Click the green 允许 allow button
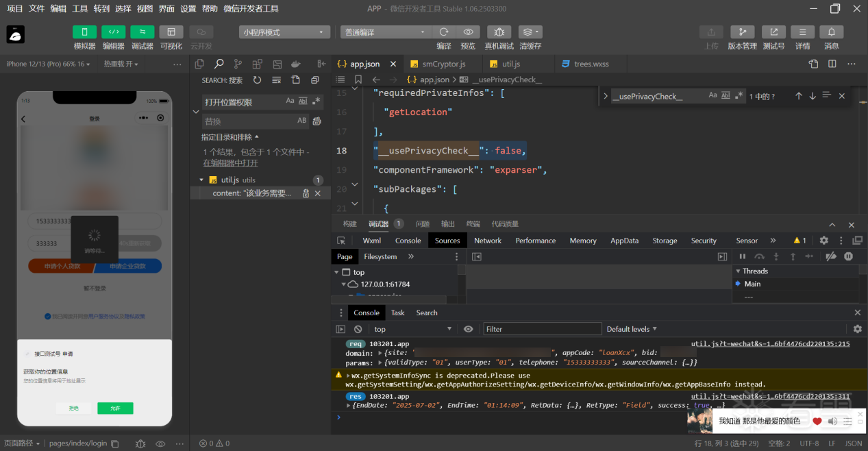This screenshot has width=868, height=451. click(x=115, y=409)
